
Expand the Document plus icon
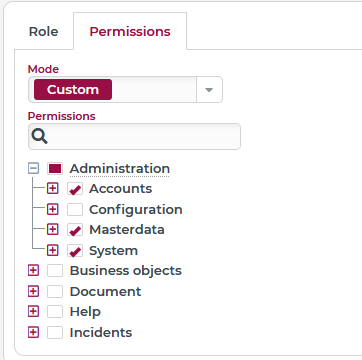[x=33, y=291]
